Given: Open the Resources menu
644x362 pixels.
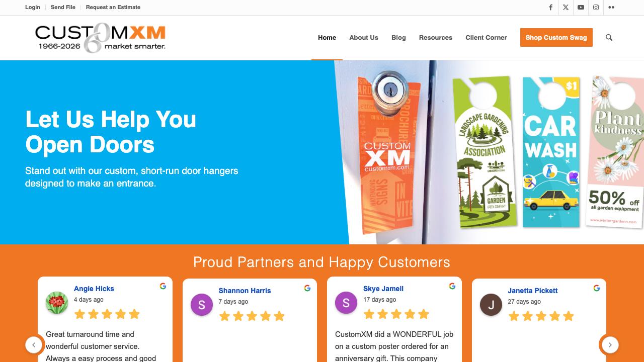Looking at the screenshot, I should pyautogui.click(x=436, y=38).
